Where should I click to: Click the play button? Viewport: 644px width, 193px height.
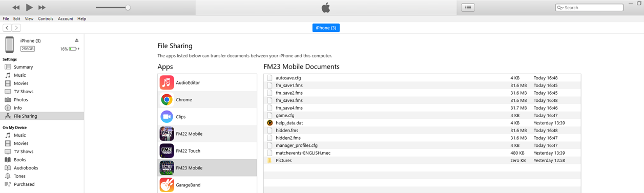[x=29, y=7]
